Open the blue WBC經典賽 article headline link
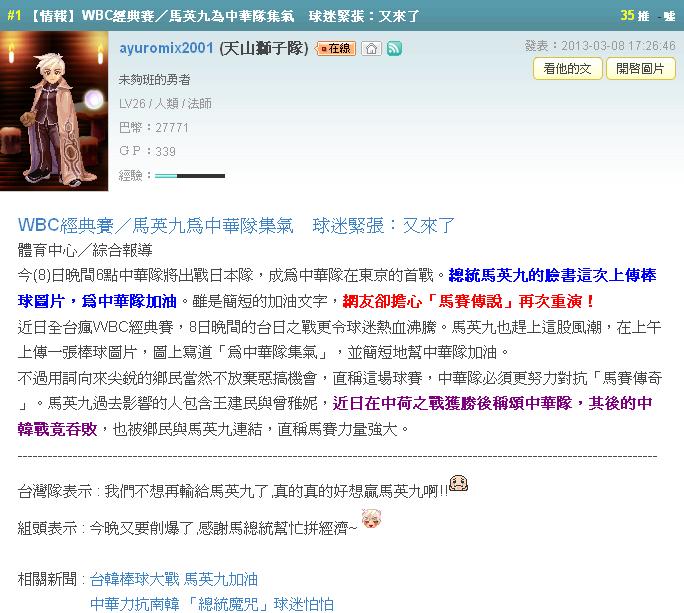 [236, 226]
